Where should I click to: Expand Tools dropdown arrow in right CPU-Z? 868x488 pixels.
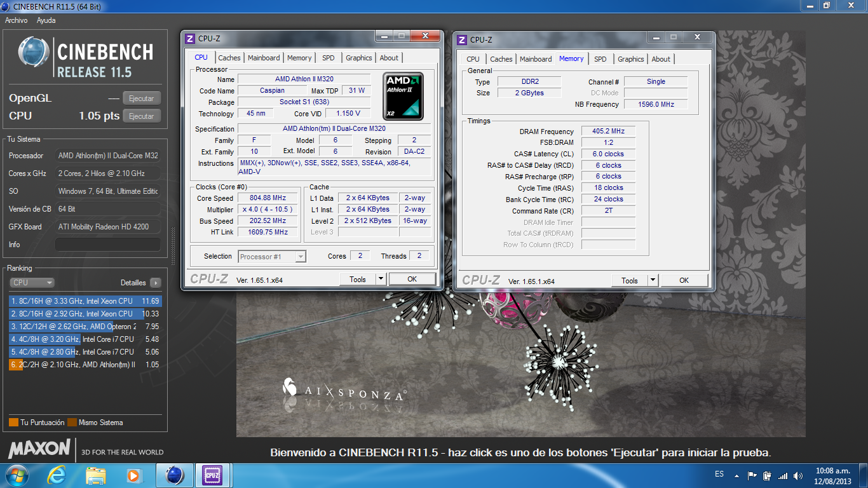[x=653, y=280]
